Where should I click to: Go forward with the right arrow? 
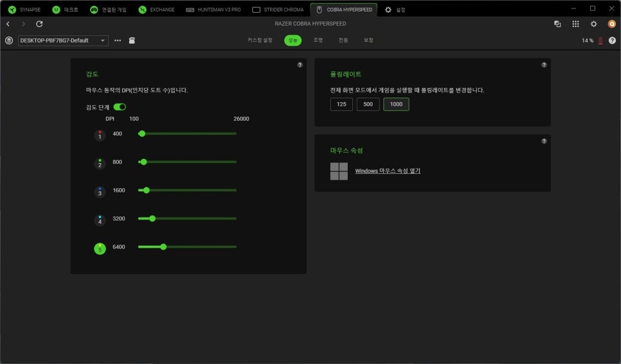[x=23, y=24]
